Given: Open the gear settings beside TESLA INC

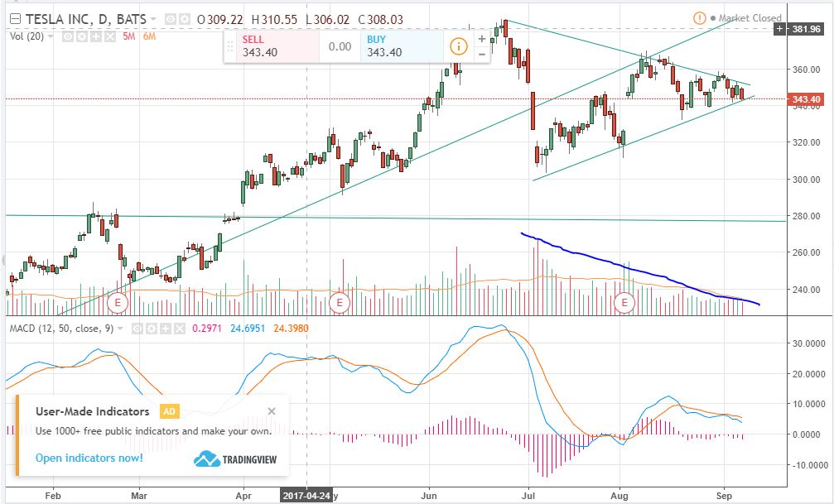Looking at the screenshot, I should [x=184, y=20].
